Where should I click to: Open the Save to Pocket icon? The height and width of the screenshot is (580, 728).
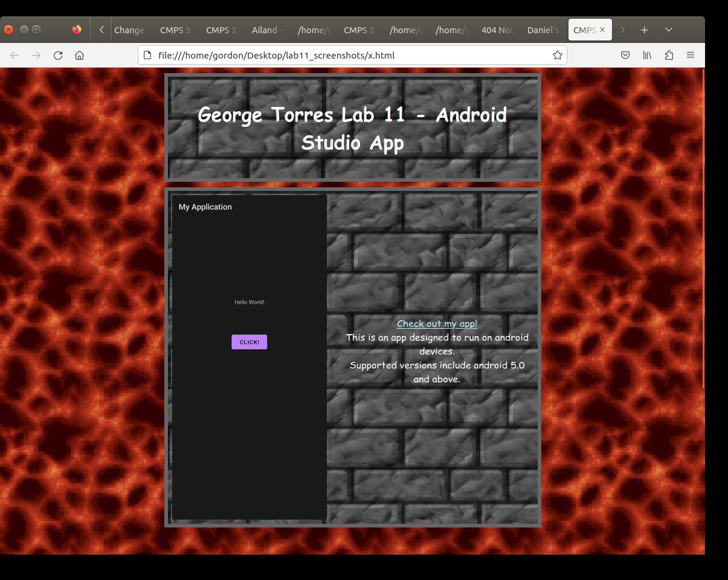click(x=626, y=56)
